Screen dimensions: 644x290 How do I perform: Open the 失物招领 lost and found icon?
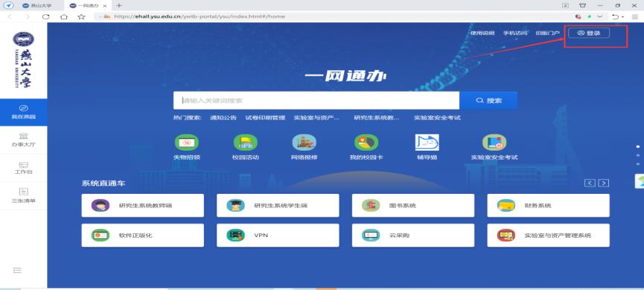point(186,142)
